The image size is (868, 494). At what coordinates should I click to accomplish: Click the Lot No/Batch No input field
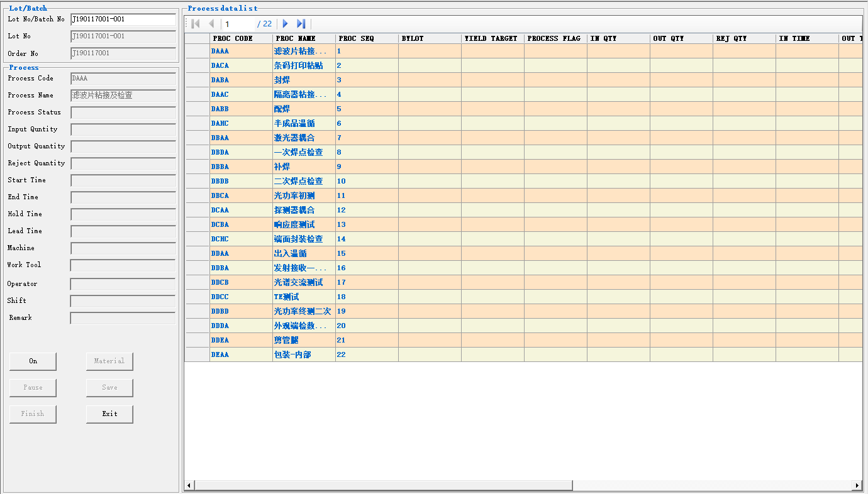click(123, 19)
